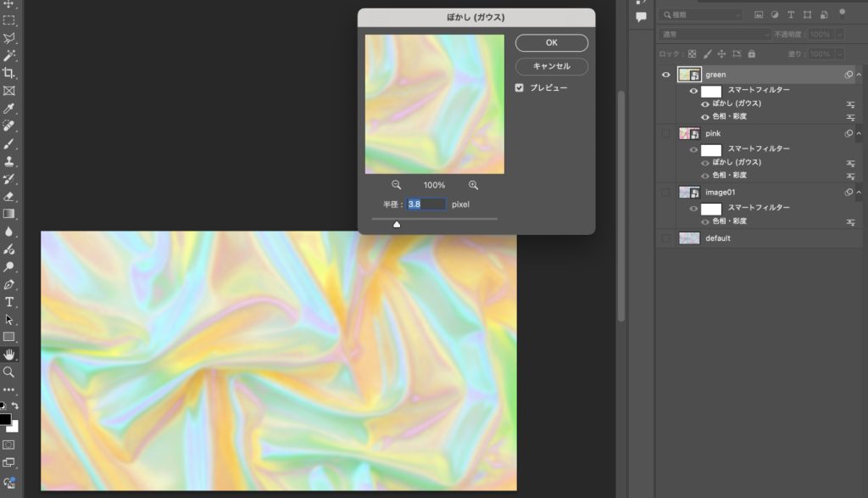The width and height of the screenshot is (868, 498).
Task: Select the Gradient tool
Action: click(9, 214)
